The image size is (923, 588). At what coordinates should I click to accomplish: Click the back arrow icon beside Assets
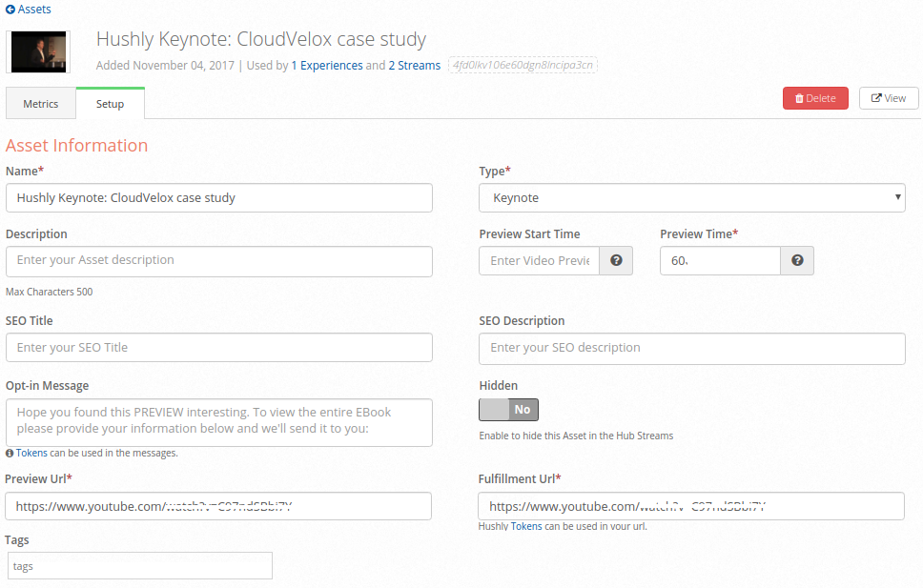(10, 10)
